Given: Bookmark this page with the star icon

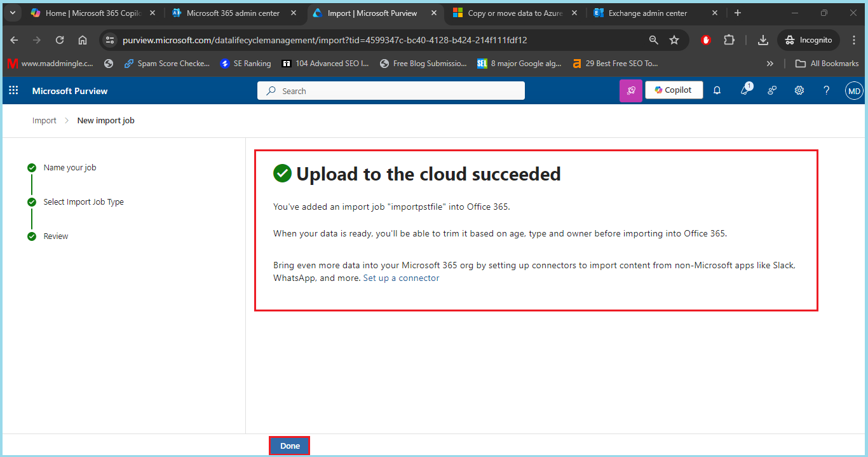Looking at the screenshot, I should [674, 40].
